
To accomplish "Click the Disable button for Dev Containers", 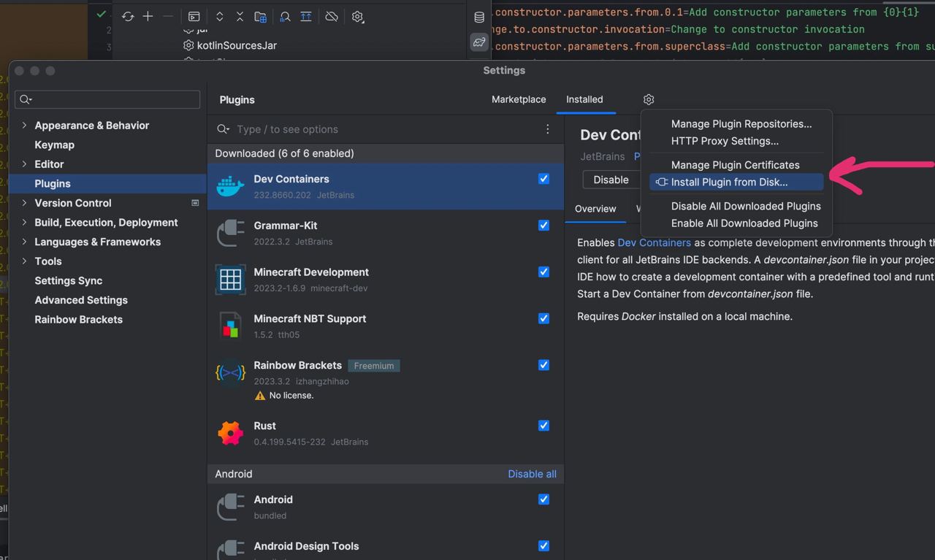I will (x=611, y=180).
